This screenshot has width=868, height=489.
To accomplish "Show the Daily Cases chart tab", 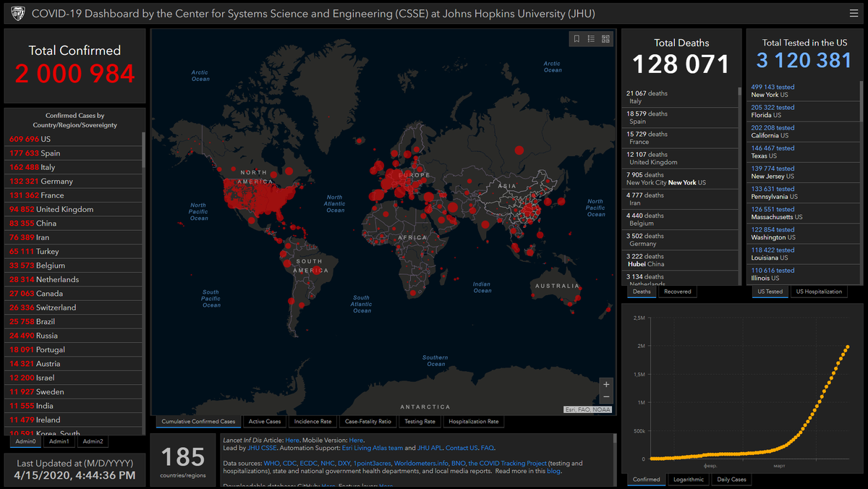I will pyautogui.click(x=731, y=479).
